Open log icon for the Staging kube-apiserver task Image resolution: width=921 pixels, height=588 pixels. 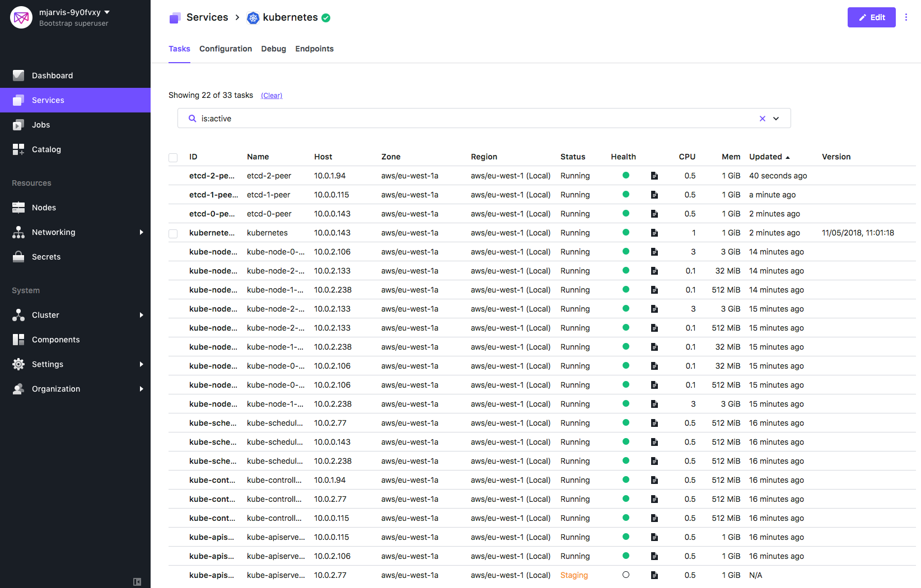pos(654,575)
